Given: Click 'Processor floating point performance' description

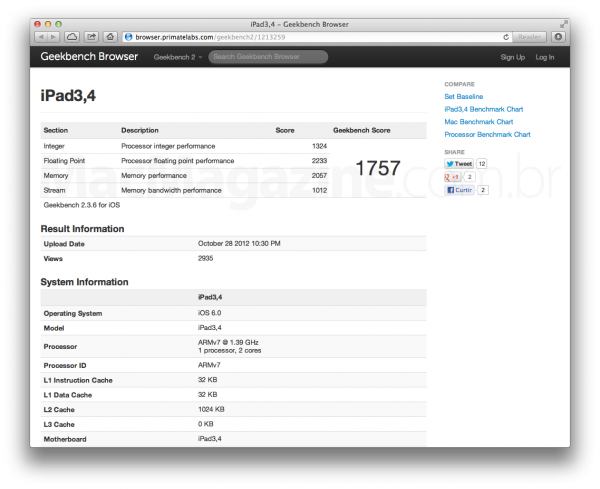Looking at the screenshot, I should click(178, 161).
